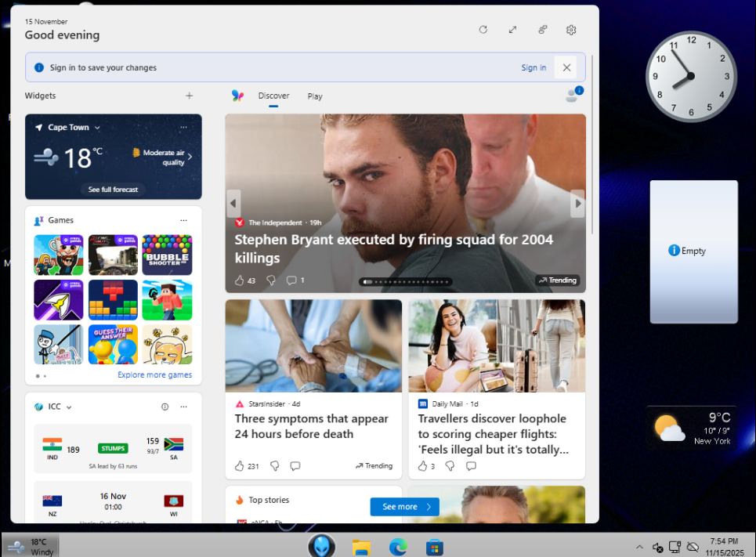Refresh the widgets feed
The image size is (756, 557).
pyautogui.click(x=483, y=30)
